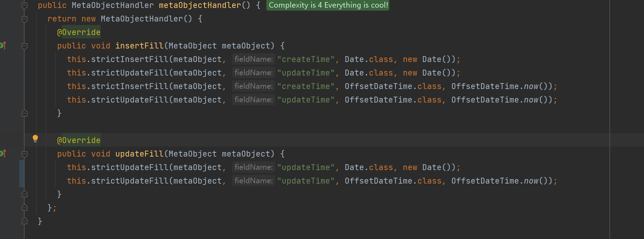Click OffsetDateTime.class on the last strictUpdateFill line
Screen dimensions: 644x239
tap(393, 181)
